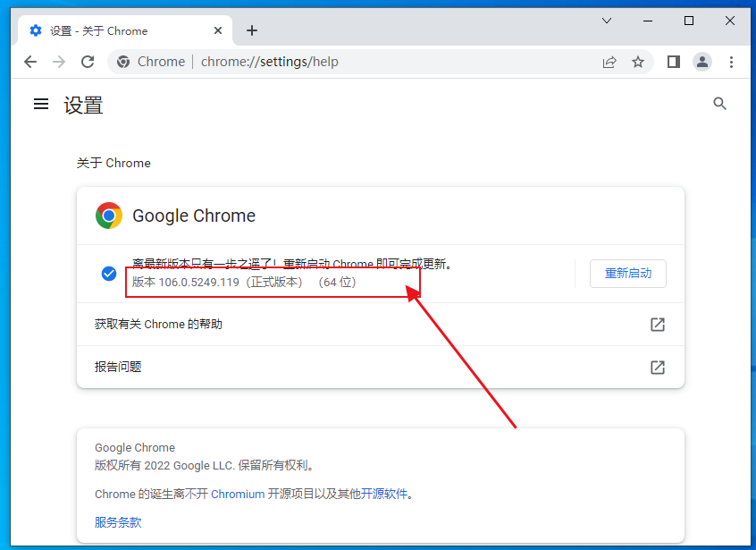Open the 报告问题 row
Screen dimensions: 756x550
click(x=381, y=368)
